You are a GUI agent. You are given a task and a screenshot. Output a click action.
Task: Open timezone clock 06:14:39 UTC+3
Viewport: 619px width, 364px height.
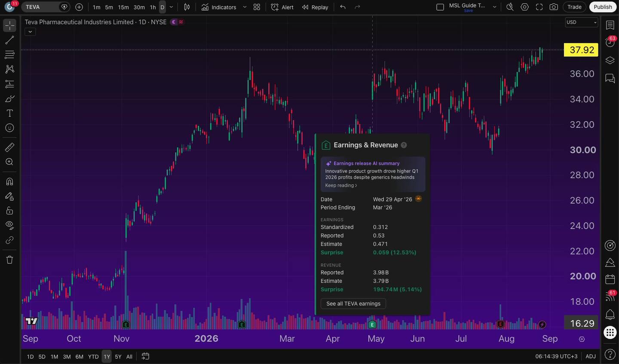tap(556, 356)
